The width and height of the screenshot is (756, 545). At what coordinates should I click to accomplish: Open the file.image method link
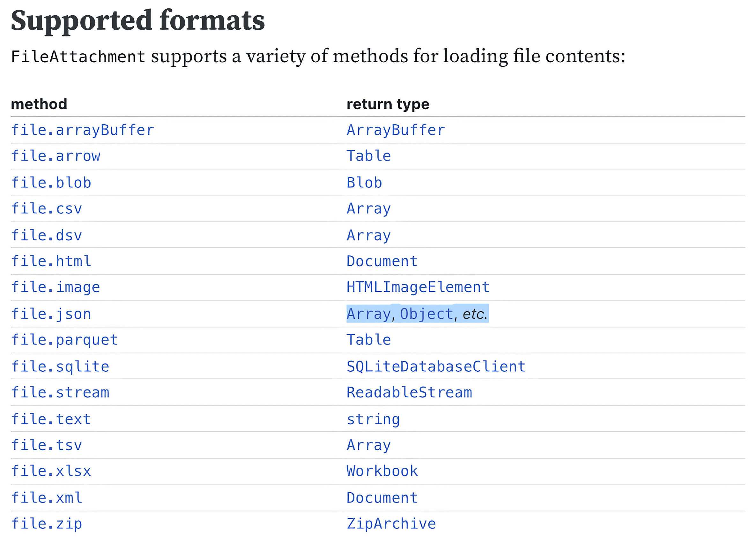56,287
